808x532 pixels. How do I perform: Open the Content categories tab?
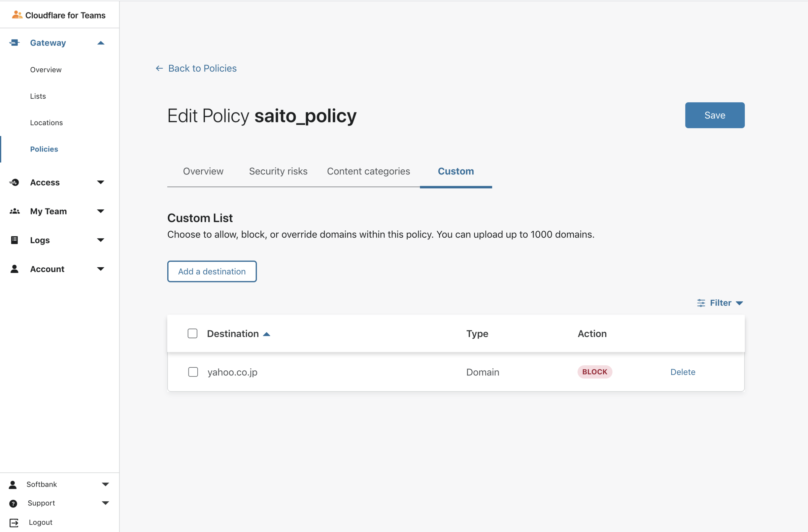(x=368, y=171)
